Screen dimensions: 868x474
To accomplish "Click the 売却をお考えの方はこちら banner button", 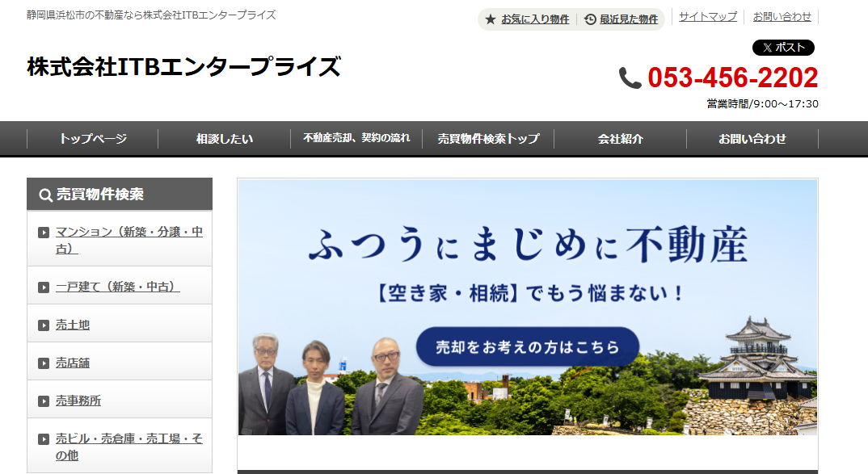I will tap(525, 346).
